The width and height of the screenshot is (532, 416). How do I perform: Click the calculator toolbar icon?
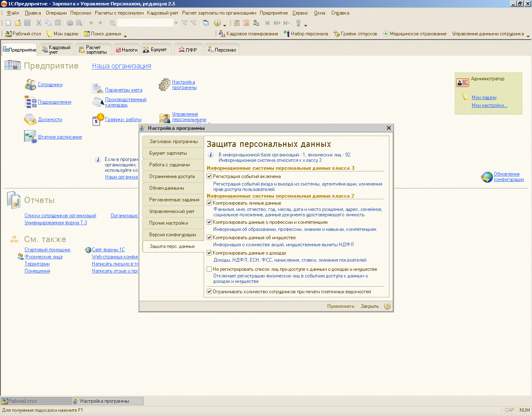pos(237,23)
